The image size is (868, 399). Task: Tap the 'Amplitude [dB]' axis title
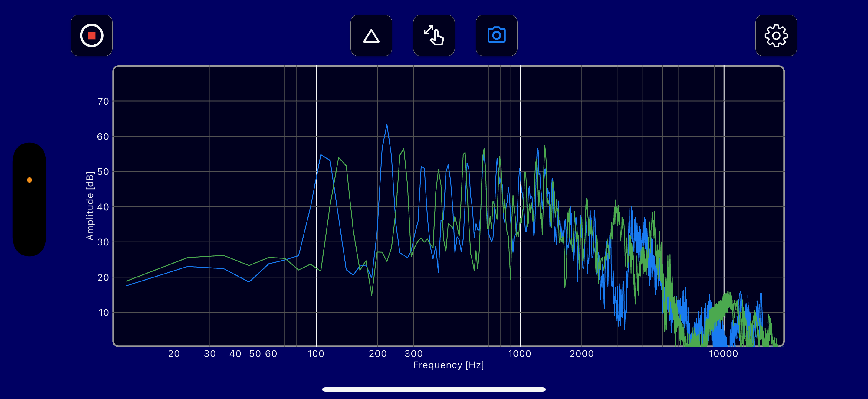[90, 206]
